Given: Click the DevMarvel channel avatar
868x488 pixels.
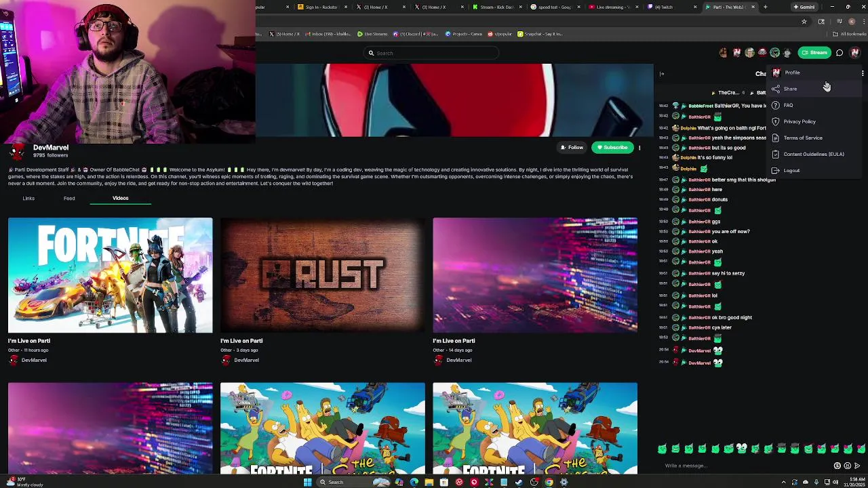Looking at the screenshot, I should (x=18, y=150).
